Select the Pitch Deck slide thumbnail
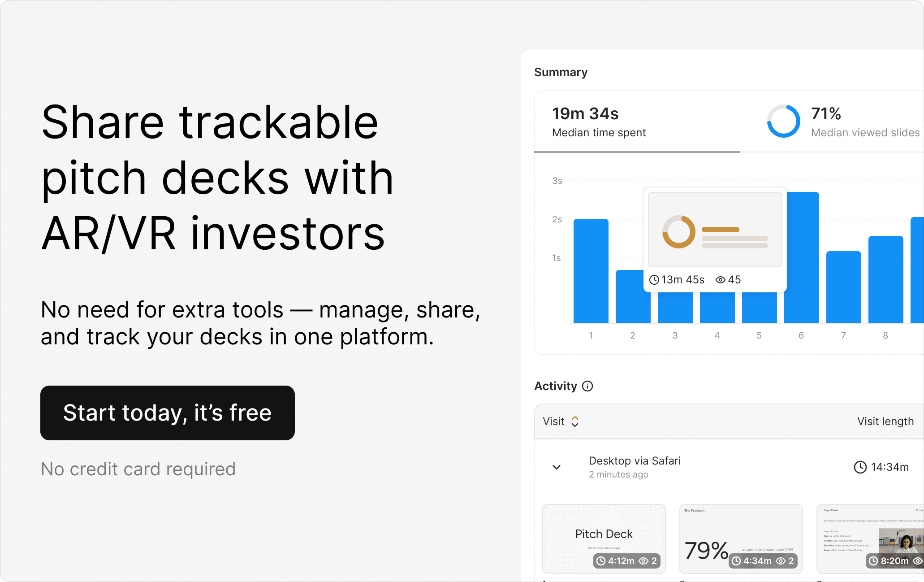924x582 pixels. coord(604,539)
